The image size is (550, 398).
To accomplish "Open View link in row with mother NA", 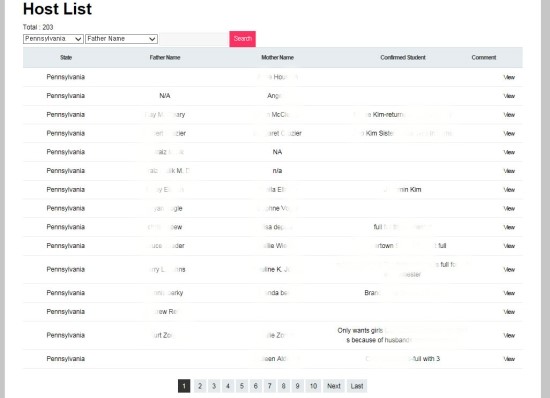I will click(x=509, y=152).
